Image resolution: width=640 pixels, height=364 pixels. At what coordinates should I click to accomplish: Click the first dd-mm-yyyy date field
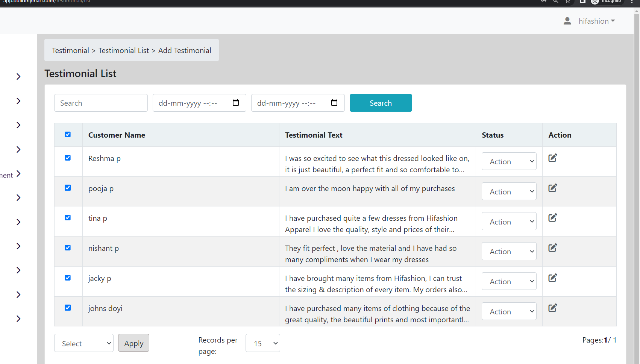199,103
